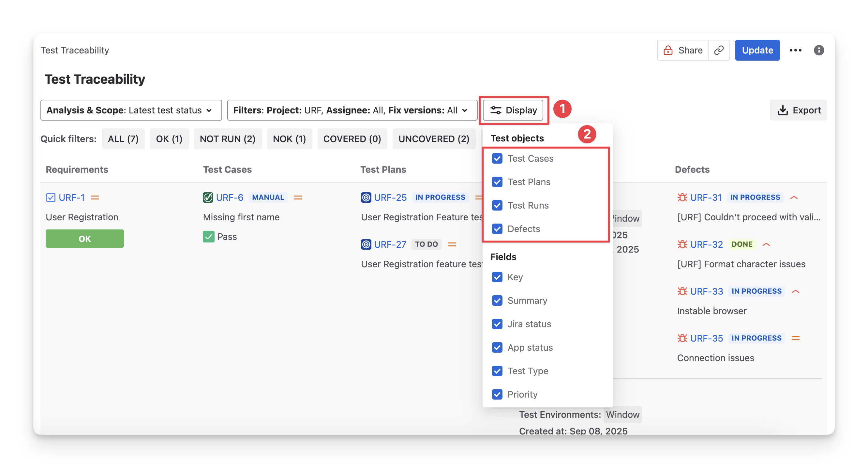Image resolution: width=868 pixels, height=468 pixels.
Task: Click the bug icon next to URF-35
Action: tap(682, 338)
